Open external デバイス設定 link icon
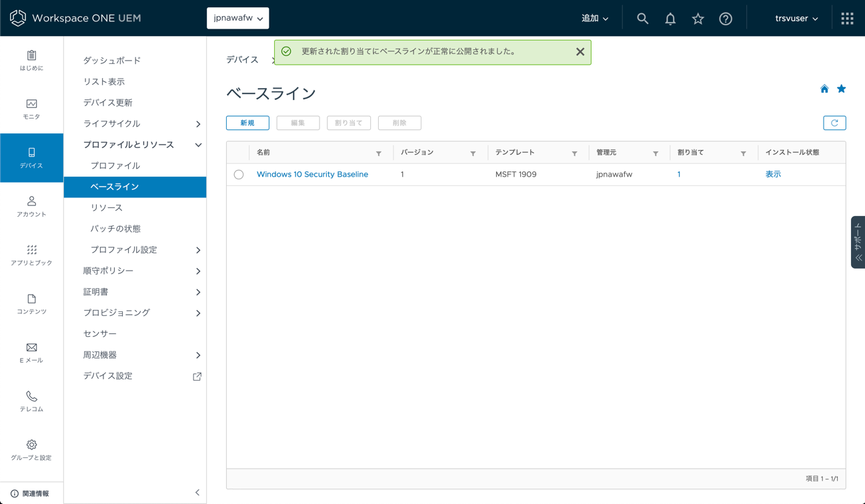This screenshot has width=865, height=504. coord(197,377)
